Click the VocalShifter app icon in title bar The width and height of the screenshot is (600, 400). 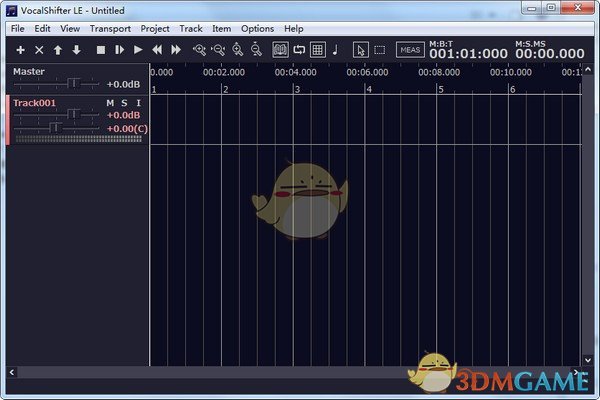[x=12, y=10]
